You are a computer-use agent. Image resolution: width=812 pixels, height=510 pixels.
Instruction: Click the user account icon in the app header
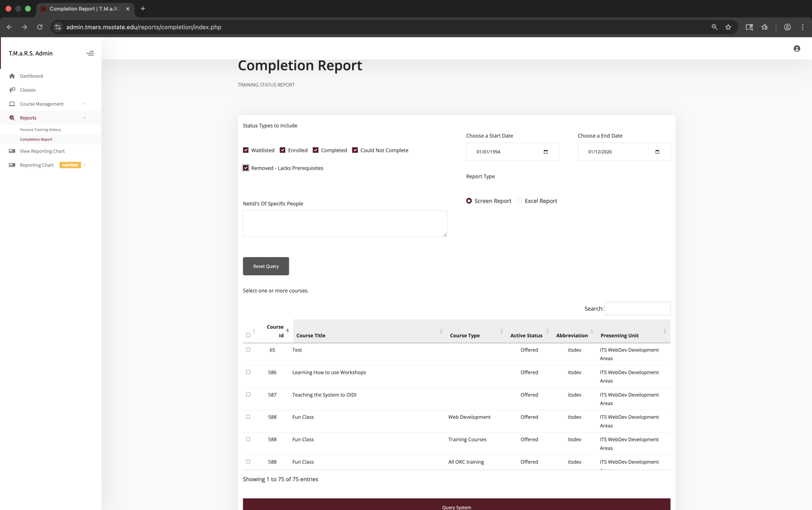(796, 48)
